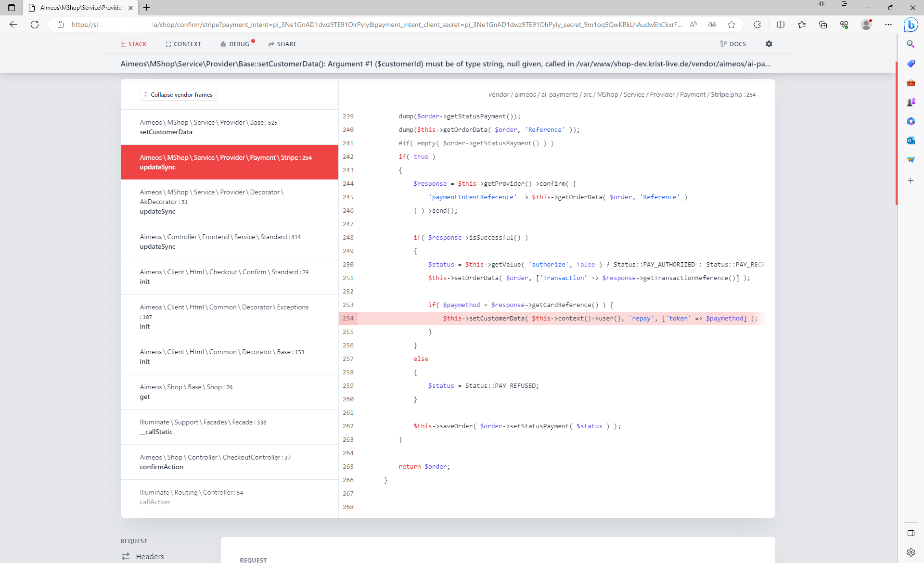
Task: Open the DOCS link
Action: pyautogui.click(x=732, y=44)
